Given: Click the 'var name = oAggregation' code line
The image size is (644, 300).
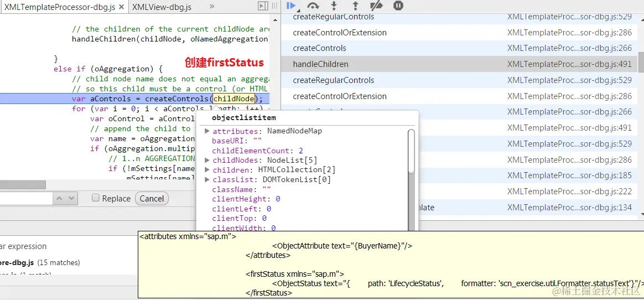Looking at the screenshot, I should [x=142, y=139].
